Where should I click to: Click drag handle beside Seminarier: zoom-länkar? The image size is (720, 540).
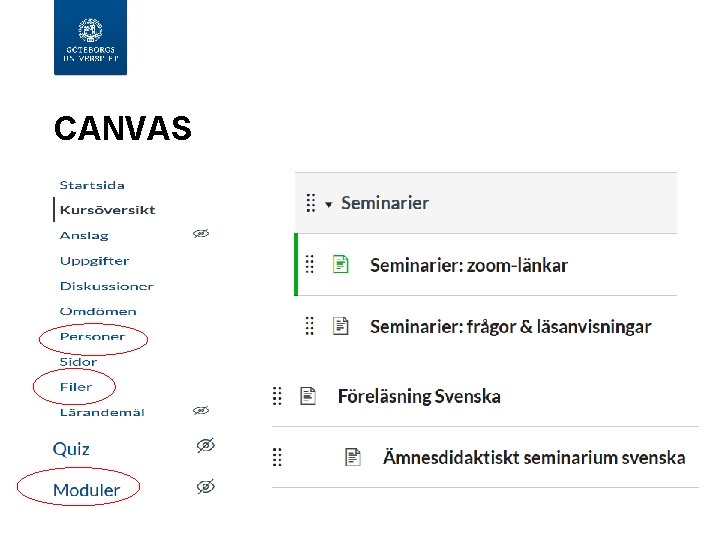click(x=310, y=265)
